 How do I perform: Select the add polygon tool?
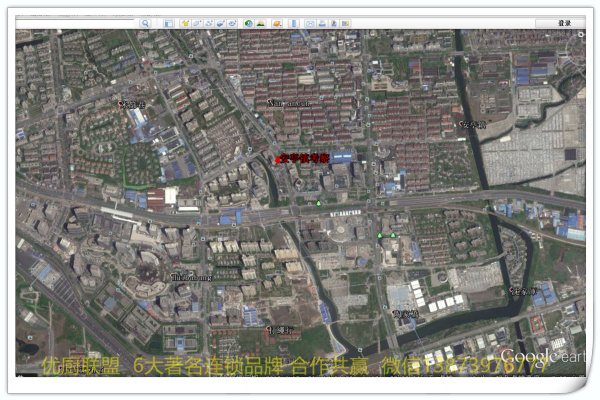pos(197,23)
